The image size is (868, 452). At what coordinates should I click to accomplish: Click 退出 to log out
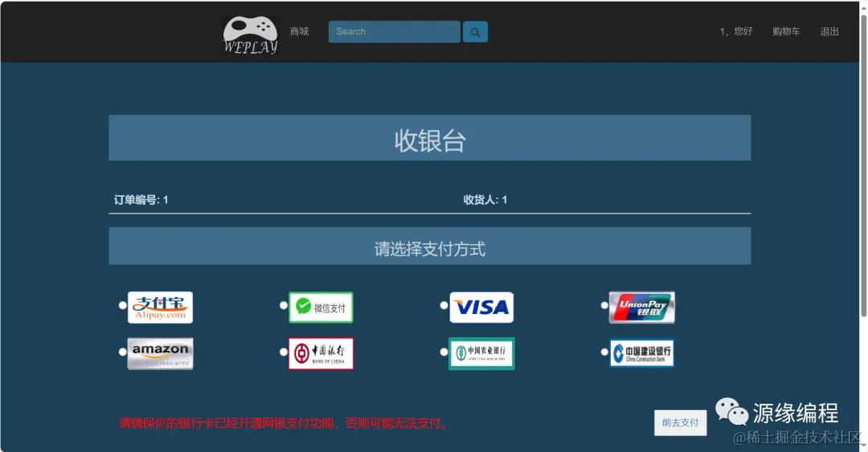[829, 31]
